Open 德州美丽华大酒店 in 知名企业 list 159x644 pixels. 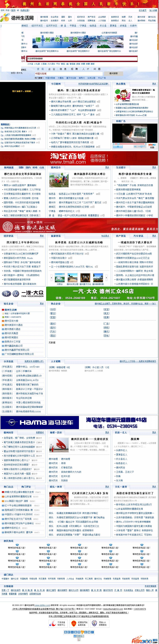(x=13, y=325)
